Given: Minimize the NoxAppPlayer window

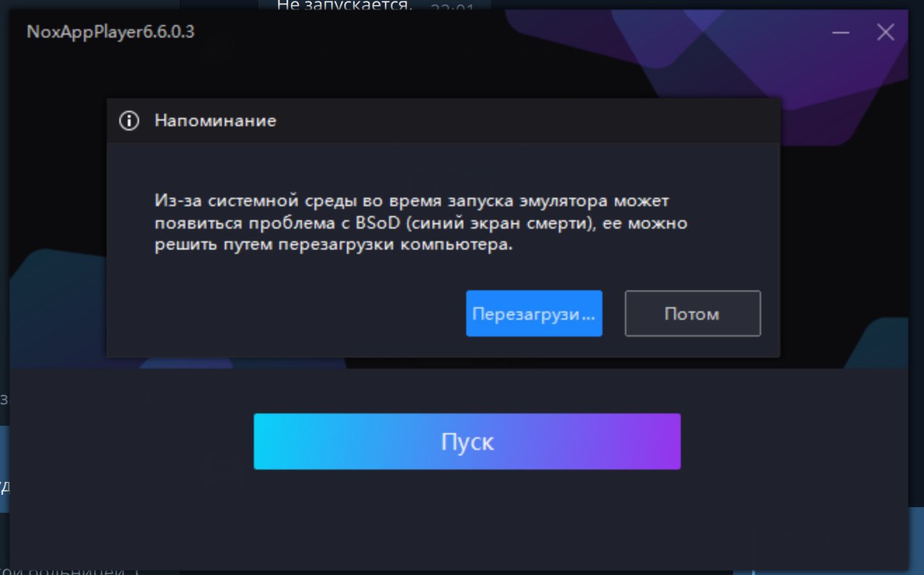Looking at the screenshot, I should click(x=840, y=32).
